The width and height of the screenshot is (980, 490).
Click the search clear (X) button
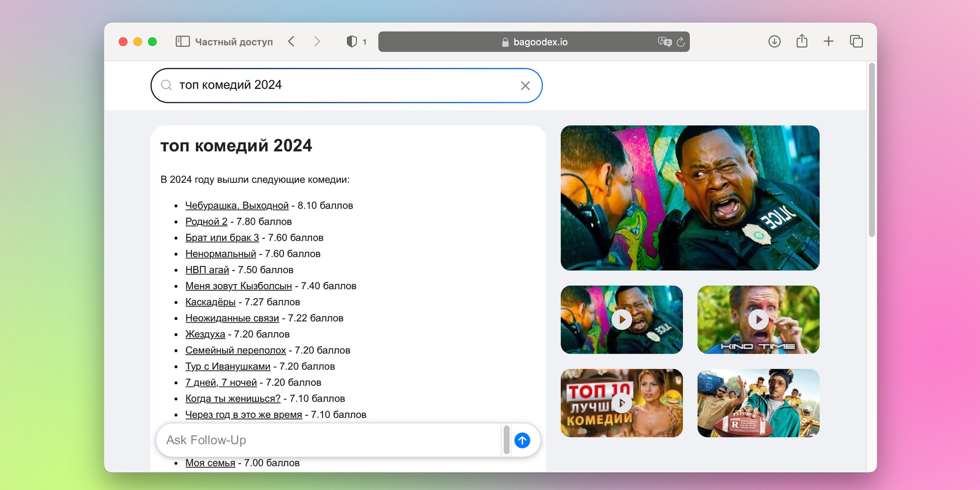tap(526, 85)
